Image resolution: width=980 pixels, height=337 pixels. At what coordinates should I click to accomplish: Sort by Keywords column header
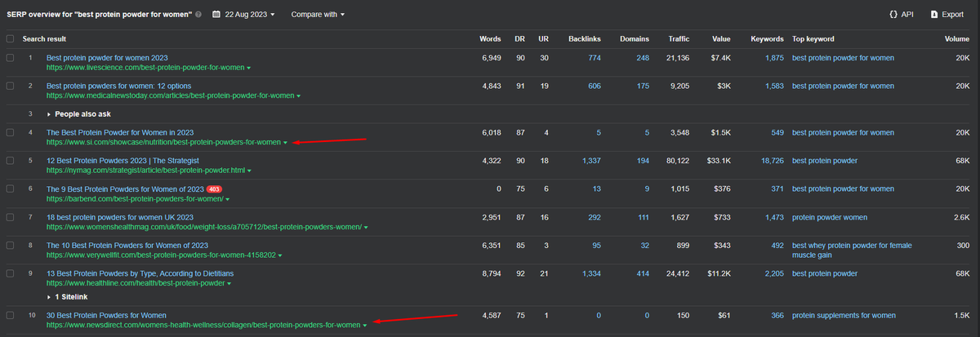pos(767,39)
